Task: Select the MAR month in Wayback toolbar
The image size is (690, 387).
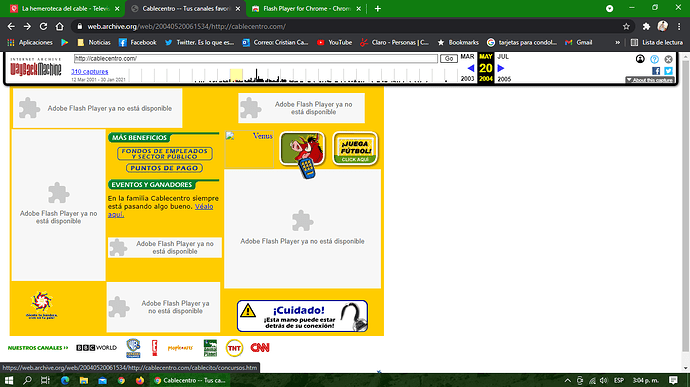Action: [x=467, y=56]
